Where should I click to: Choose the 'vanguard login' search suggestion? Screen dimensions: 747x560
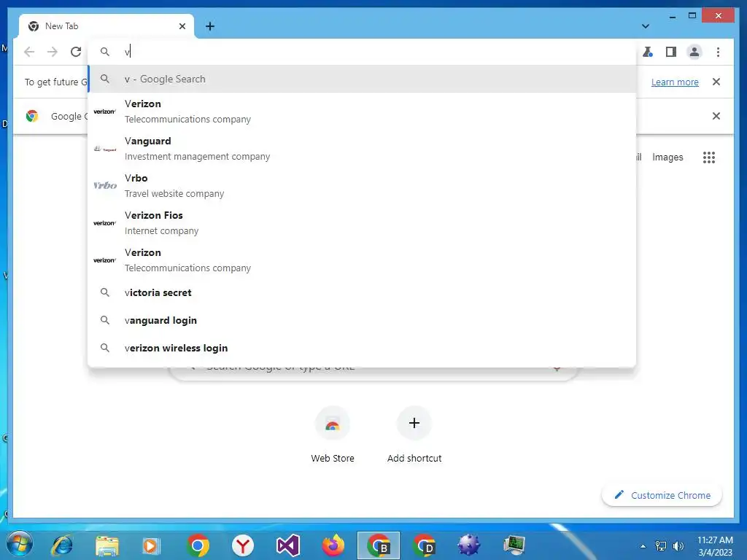[x=362, y=321]
